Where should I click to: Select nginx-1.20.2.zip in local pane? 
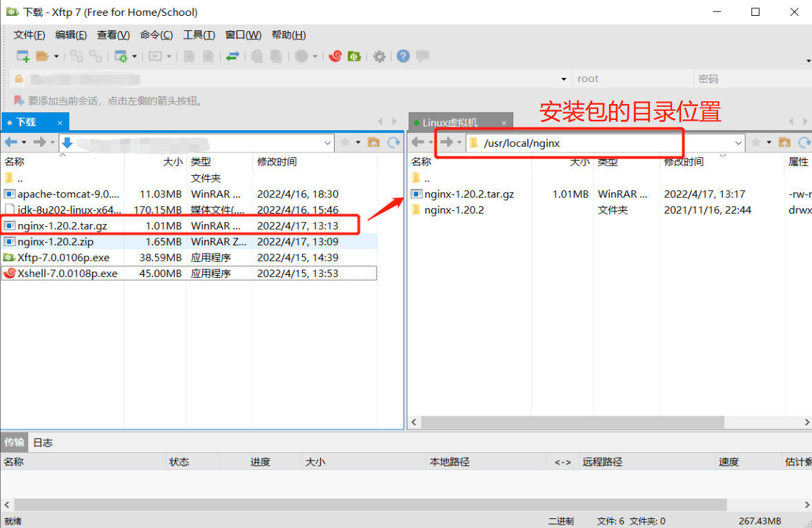(190, 242)
